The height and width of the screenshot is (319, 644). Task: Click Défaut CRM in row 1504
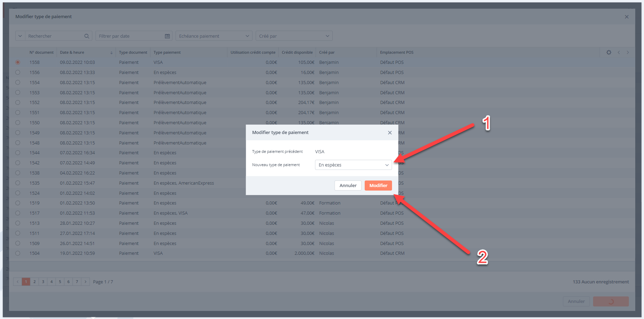pyautogui.click(x=392, y=253)
